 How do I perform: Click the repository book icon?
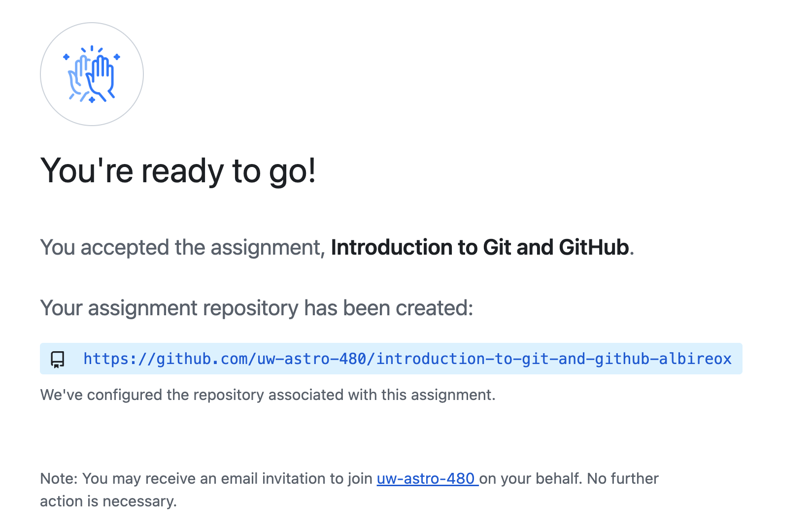click(x=58, y=359)
